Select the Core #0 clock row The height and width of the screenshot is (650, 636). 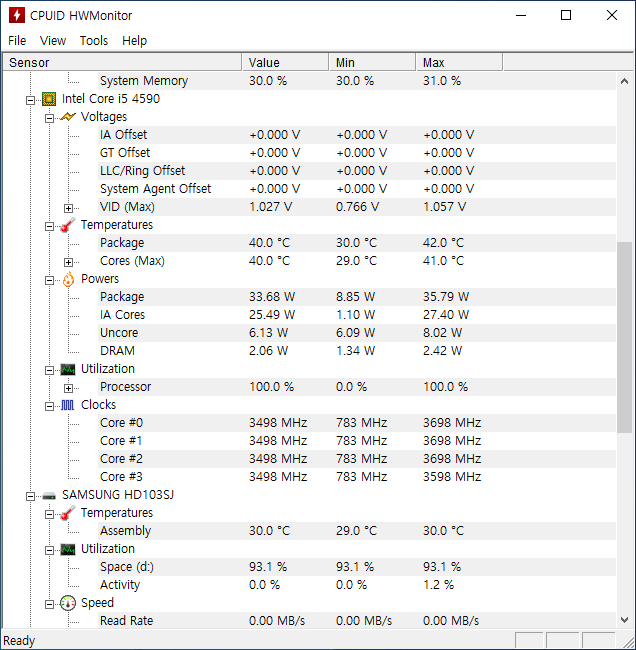click(x=357, y=423)
